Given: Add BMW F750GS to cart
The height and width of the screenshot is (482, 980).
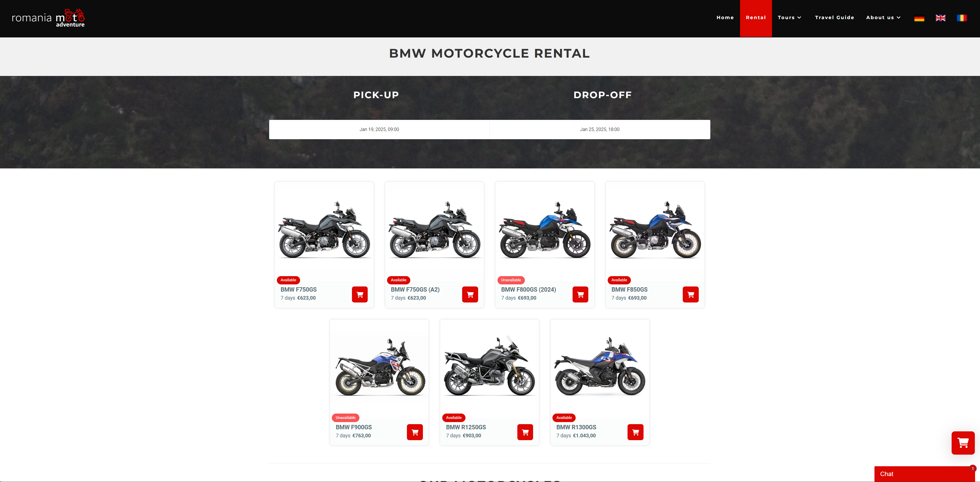Looking at the screenshot, I should click(x=359, y=294).
